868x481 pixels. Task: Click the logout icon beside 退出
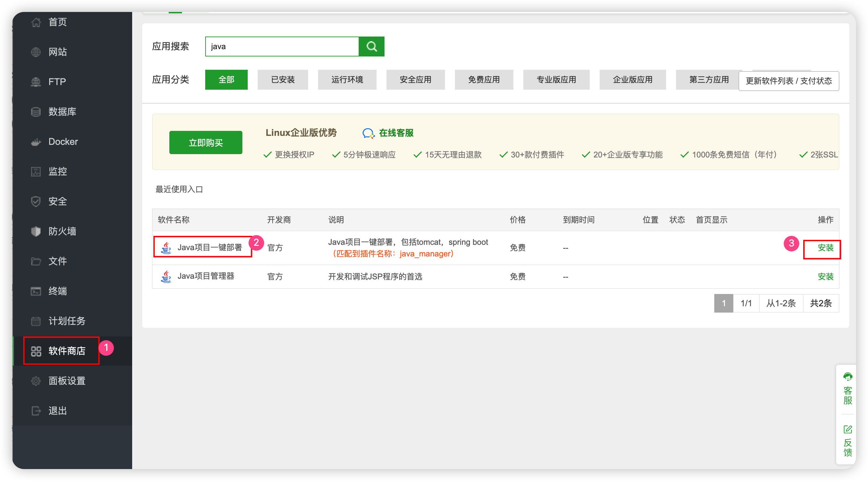[x=36, y=411]
